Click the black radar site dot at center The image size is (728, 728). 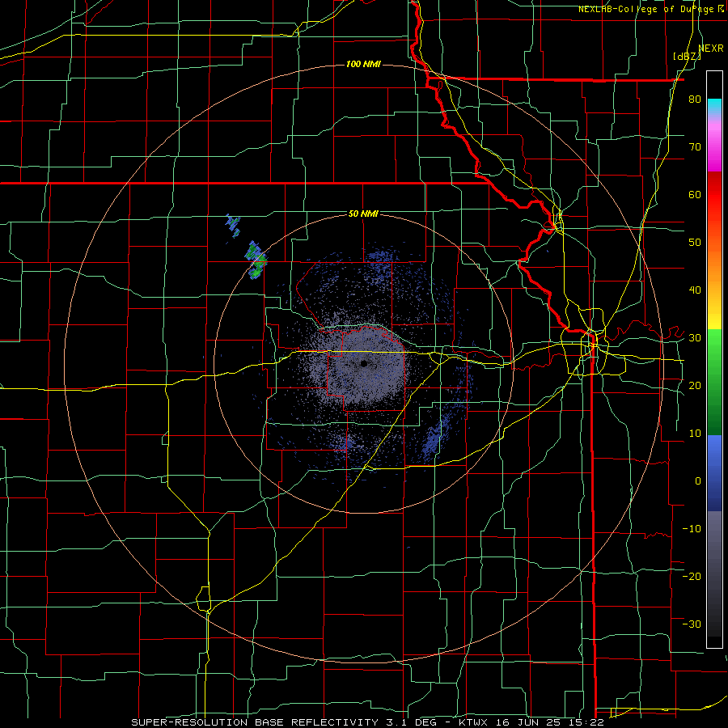click(x=364, y=363)
